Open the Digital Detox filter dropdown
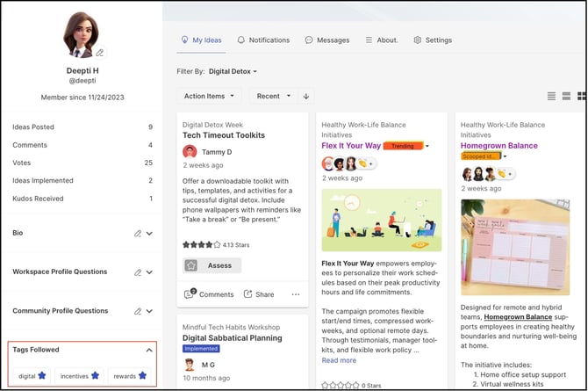Viewport: 588px width, 391px height. [x=233, y=71]
